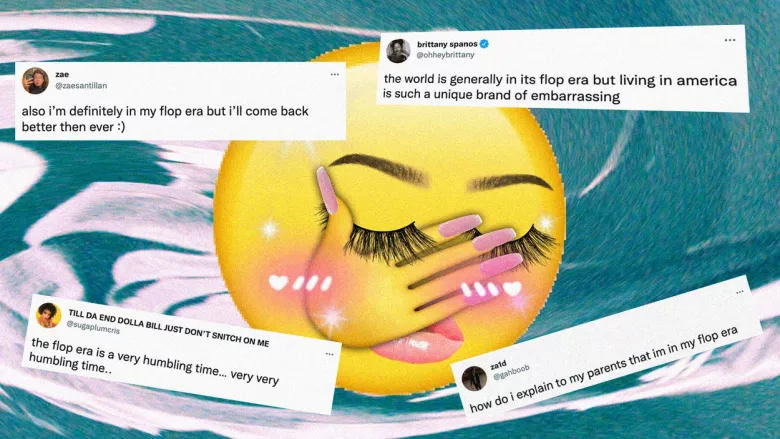Click tweet text about explaining to parents

pyautogui.click(x=603, y=370)
